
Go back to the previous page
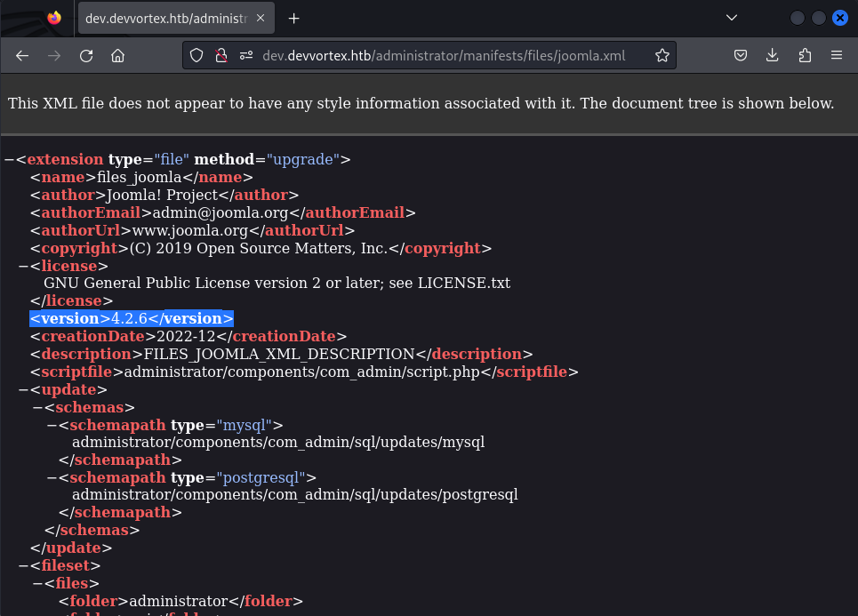click(x=22, y=55)
